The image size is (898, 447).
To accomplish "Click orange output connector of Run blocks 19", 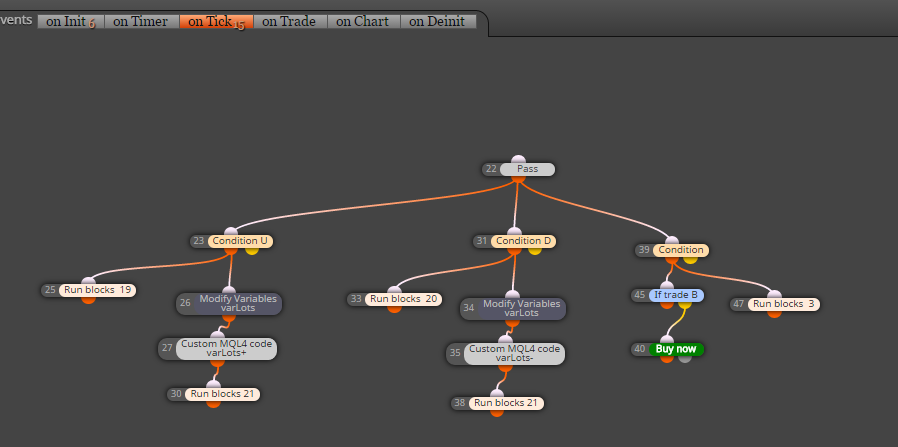I will [88, 299].
